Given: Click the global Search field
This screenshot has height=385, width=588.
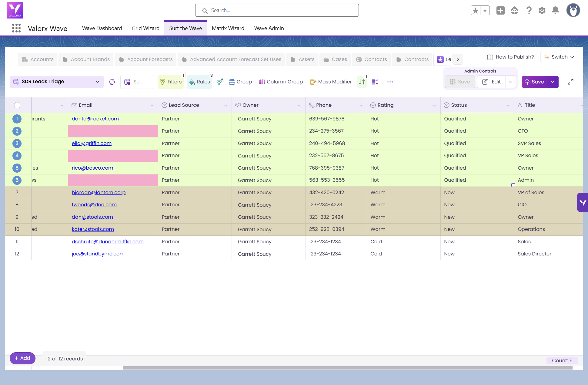Looking at the screenshot, I should coord(277,10).
